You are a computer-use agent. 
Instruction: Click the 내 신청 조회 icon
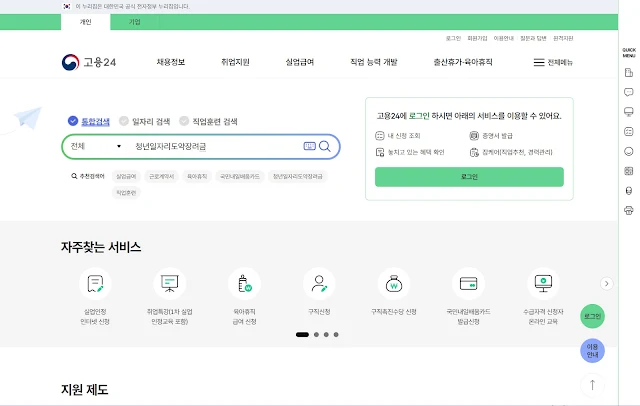[380, 135]
